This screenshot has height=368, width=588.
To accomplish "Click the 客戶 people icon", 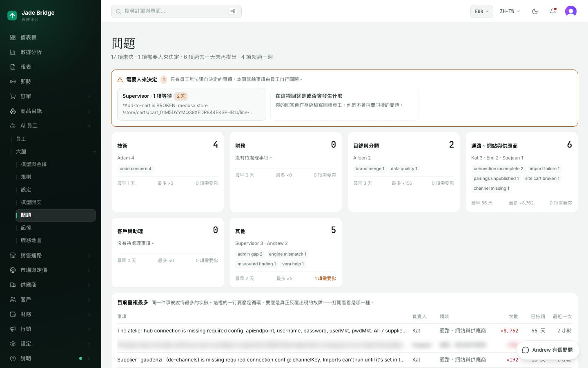I will 13,299.
